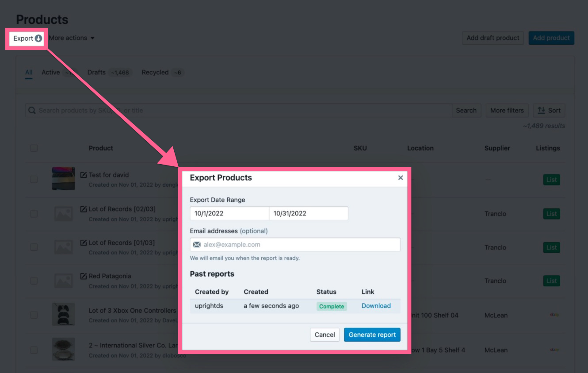Click the envelope icon in email field
588x373 pixels.
197,245
